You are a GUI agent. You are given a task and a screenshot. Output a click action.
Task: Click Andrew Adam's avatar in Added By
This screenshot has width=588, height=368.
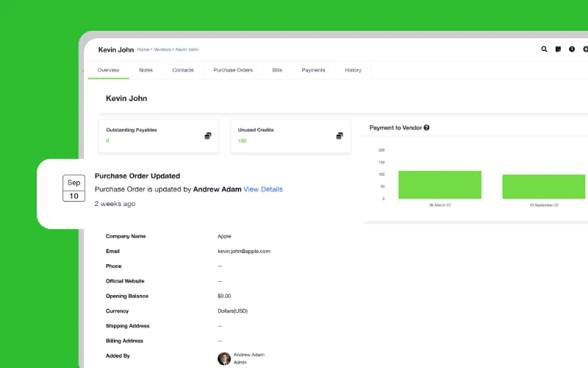pyautogui.click(x=224, y=358)
